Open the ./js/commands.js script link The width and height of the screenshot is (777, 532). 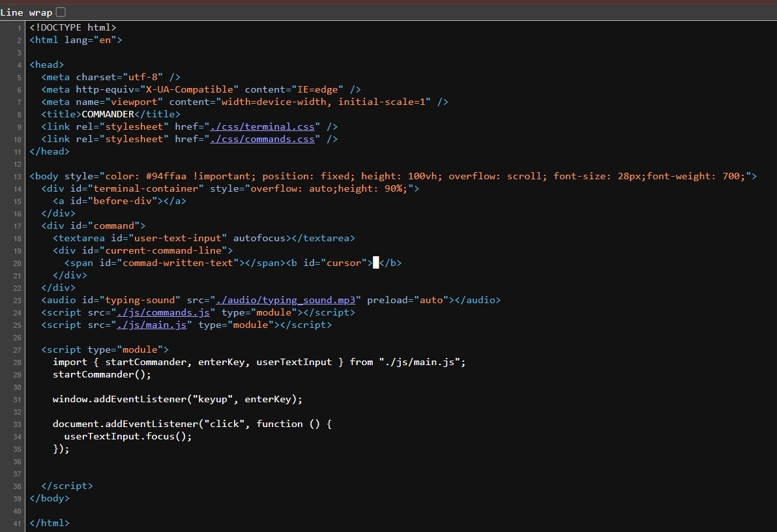[164, 312]
